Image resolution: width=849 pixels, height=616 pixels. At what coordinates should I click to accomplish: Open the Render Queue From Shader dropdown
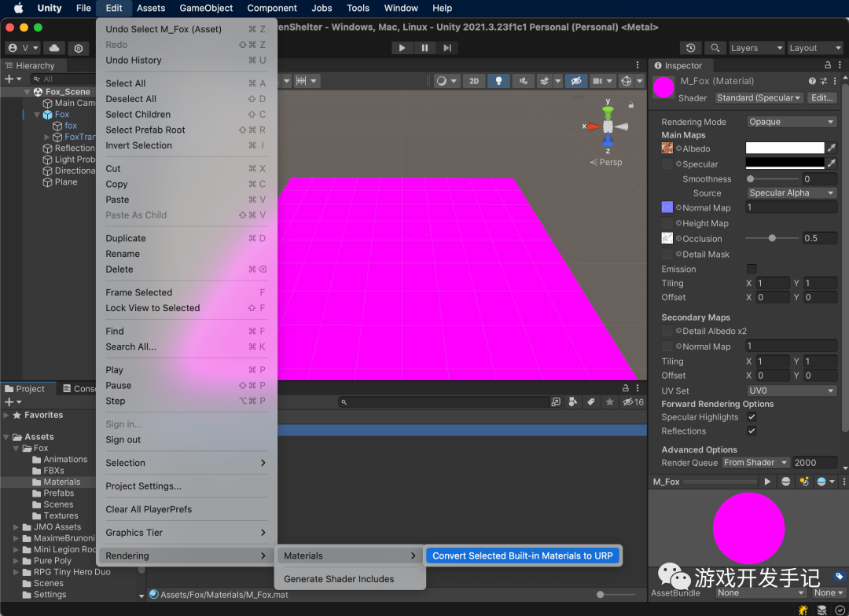click(756, 463)
